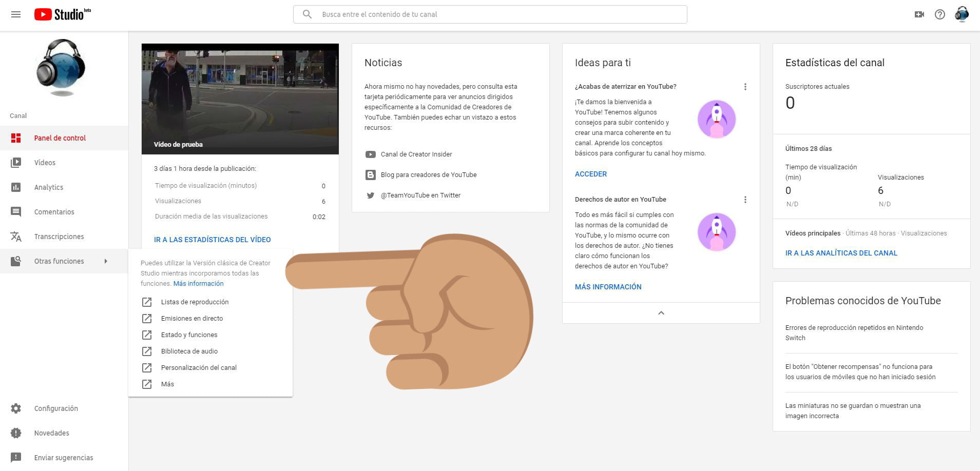Screen dimensions: 980x471
Task: Expand Otras funciones submenu arrow
Action: 106,261
